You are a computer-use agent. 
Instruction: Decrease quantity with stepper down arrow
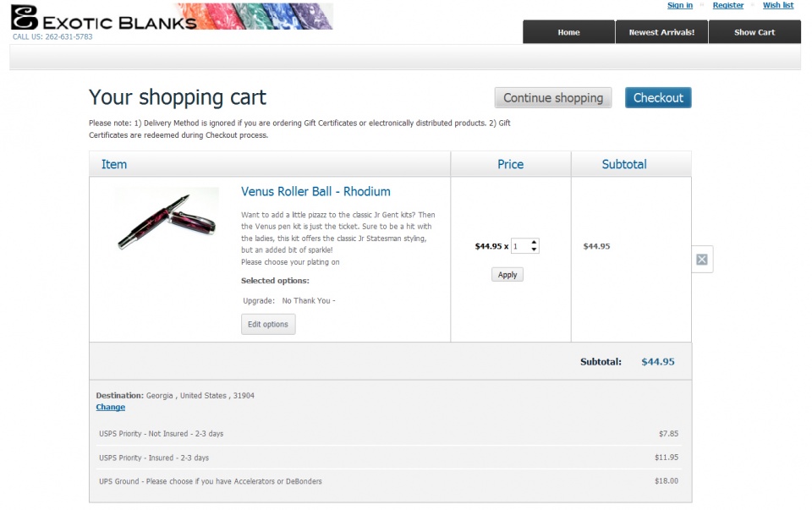(x=535, y=250)
